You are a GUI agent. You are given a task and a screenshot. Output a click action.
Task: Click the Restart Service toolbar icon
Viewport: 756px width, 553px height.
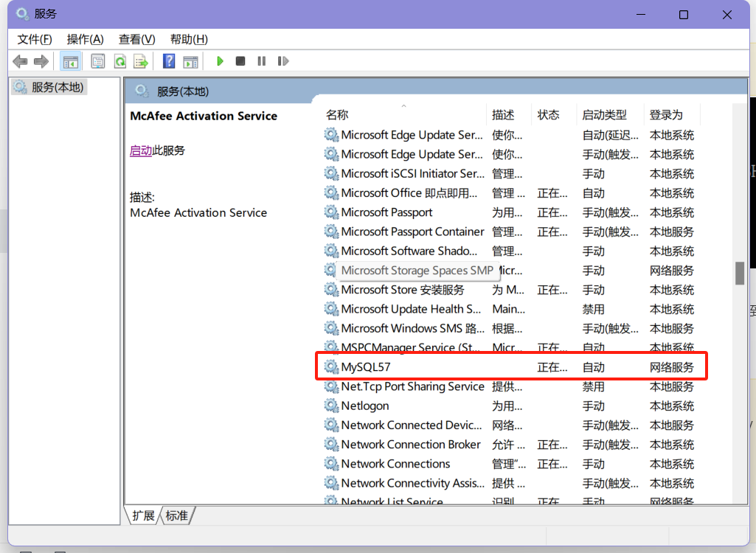(x=282, y=61)
